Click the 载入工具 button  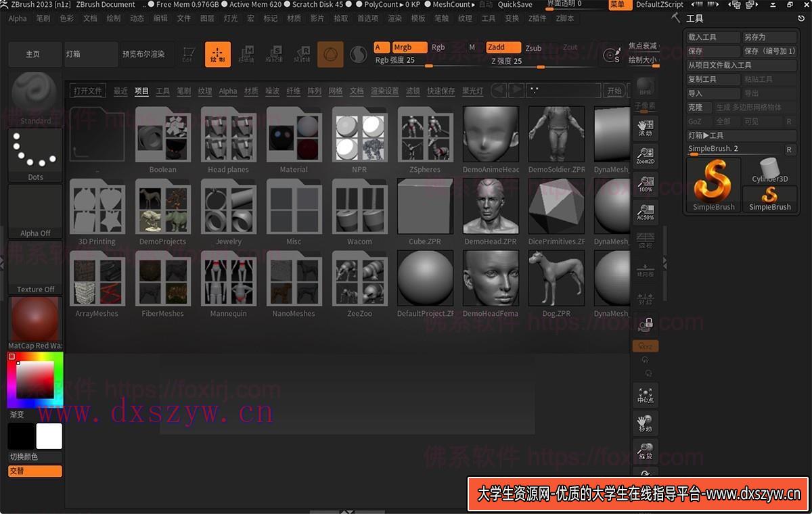(x=713, y=37)
